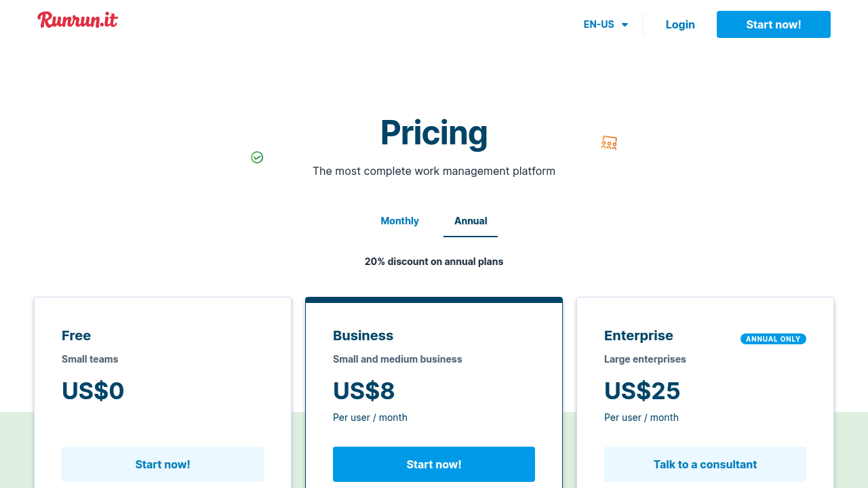Click the green checkmark circle icon
The image size is (868, 488).
[257, 157]
